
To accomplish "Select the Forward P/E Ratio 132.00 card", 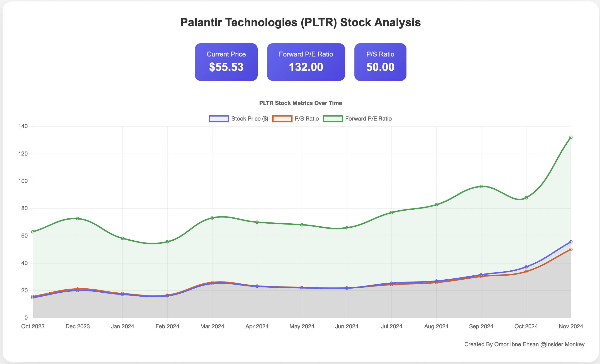I will pyautogui.click(x=306, y=62).
